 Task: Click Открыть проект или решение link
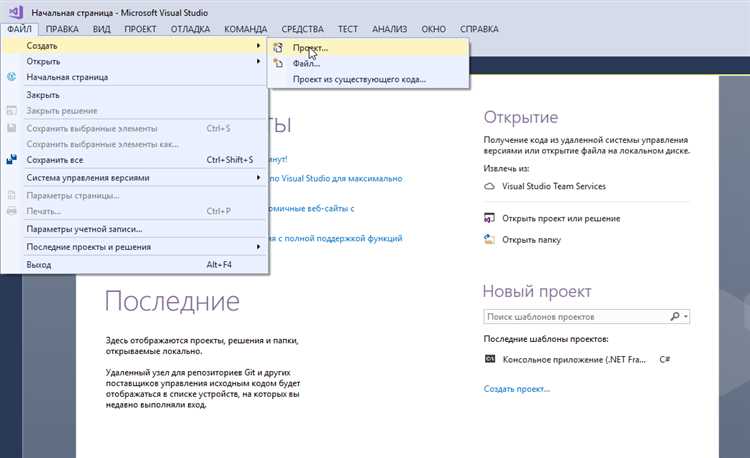(x=561, y=218)
